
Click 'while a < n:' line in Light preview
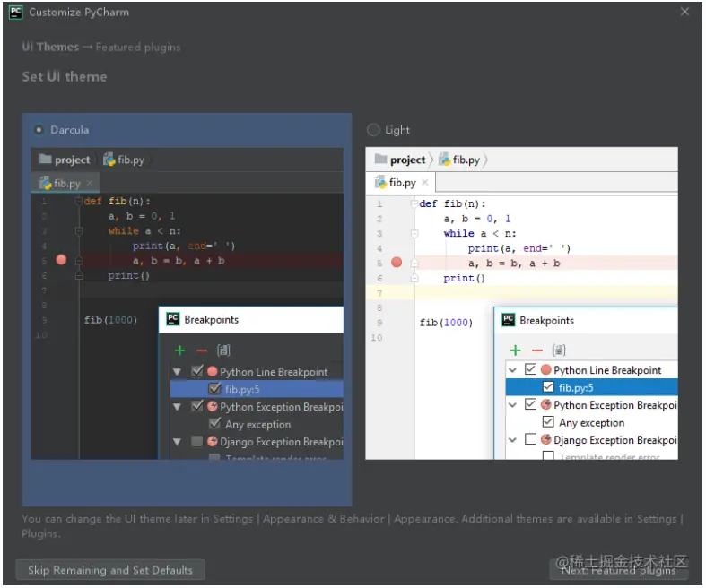(480, 233)
